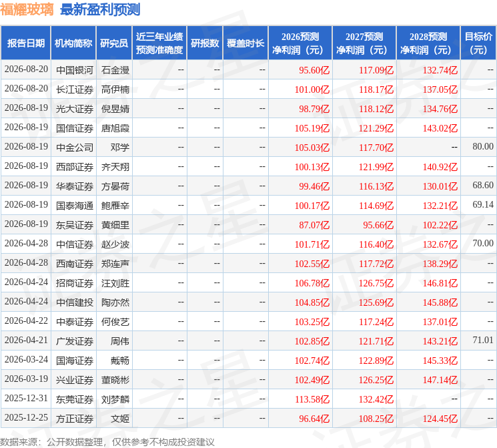The width and height of the screenshot is (497, 448).
Task: Click the 95.60亿 profit value
Action: click(314, 70)
